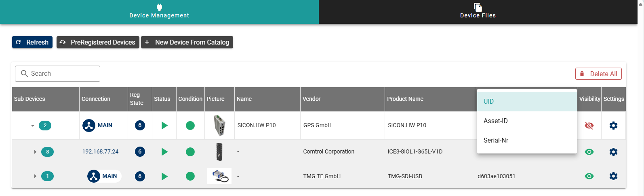The image size is (644, 196).
Task: Click MAIN connection icon in SICON.HW P10 row
Action: 89,126
